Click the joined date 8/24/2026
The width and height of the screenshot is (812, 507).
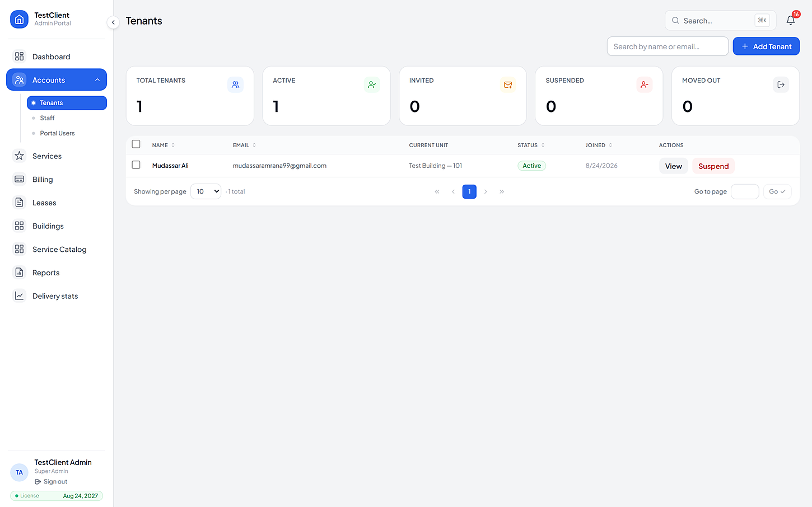[x=601, y=166]
